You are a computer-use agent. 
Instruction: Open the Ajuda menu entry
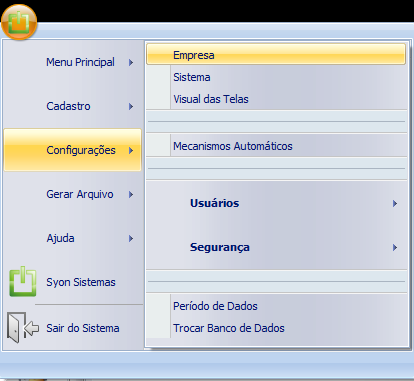coord(73,238)
